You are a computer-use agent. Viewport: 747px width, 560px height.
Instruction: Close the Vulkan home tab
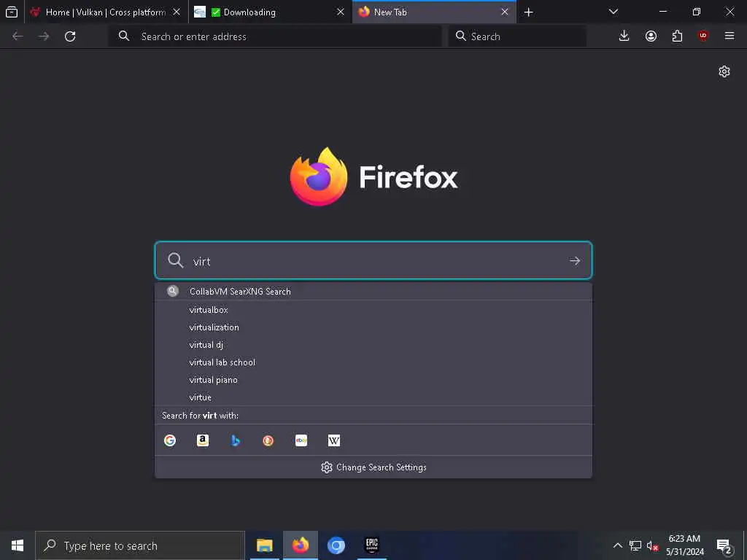pos(177,12)
